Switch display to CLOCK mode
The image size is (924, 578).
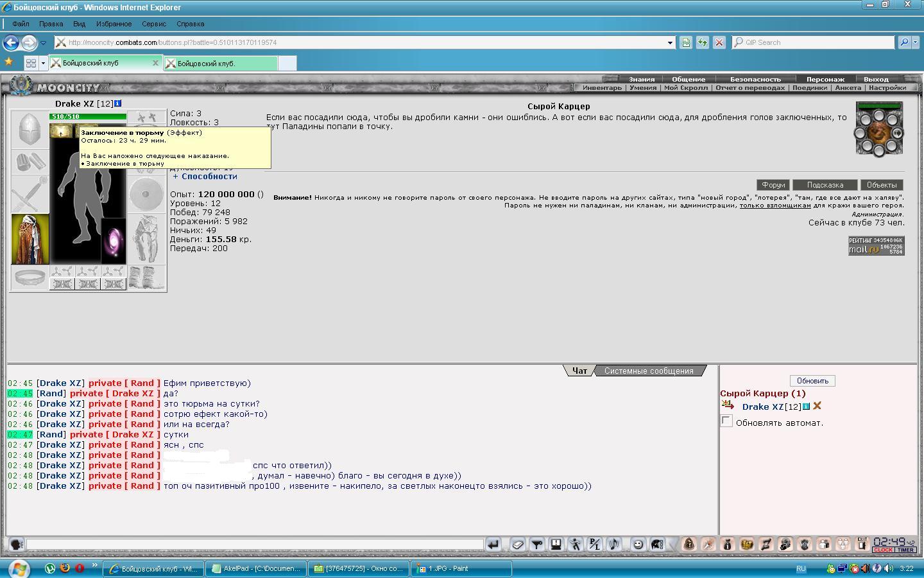click(x=883, y=550)
